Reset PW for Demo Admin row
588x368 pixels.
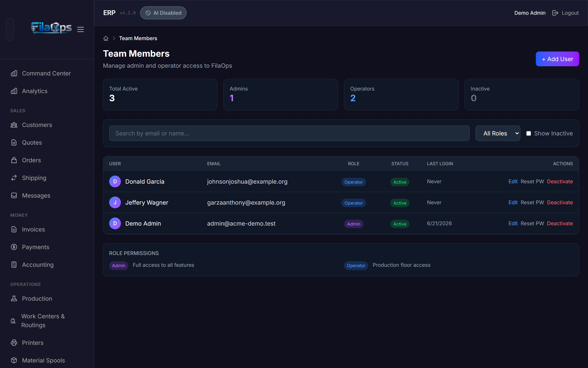tap(532, 223)
